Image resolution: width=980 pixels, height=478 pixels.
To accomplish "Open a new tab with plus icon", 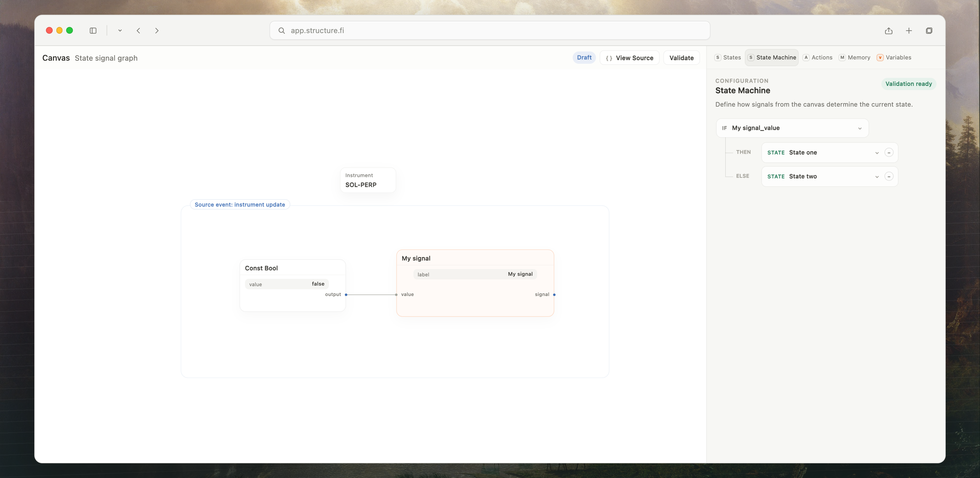I will [x=909, y=30].
